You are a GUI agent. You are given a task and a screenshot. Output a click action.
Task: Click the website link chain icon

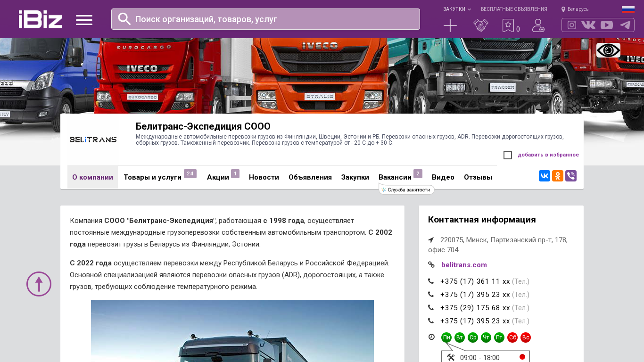coord(431,265)
